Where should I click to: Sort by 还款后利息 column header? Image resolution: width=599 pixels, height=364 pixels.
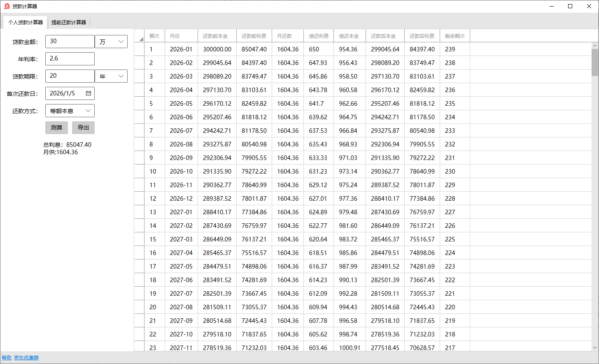point(422,36)
